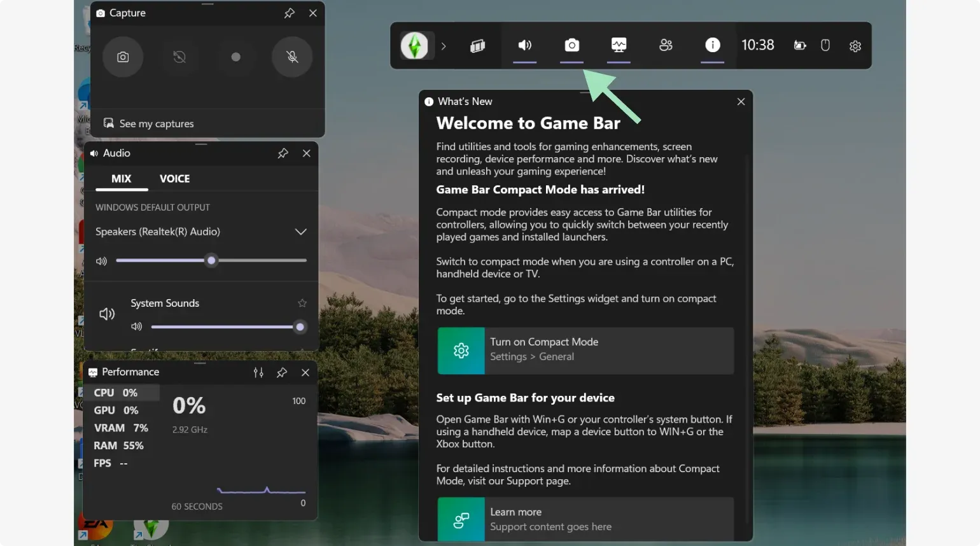Select the VRAM metric row

[121, 428]
